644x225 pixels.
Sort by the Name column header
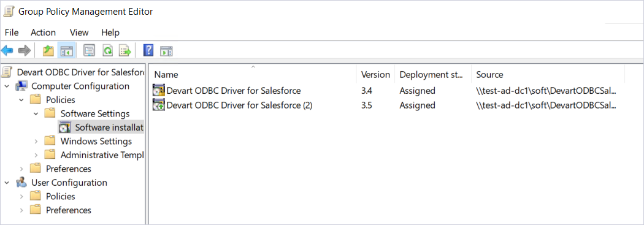click(x=253, y=74)
